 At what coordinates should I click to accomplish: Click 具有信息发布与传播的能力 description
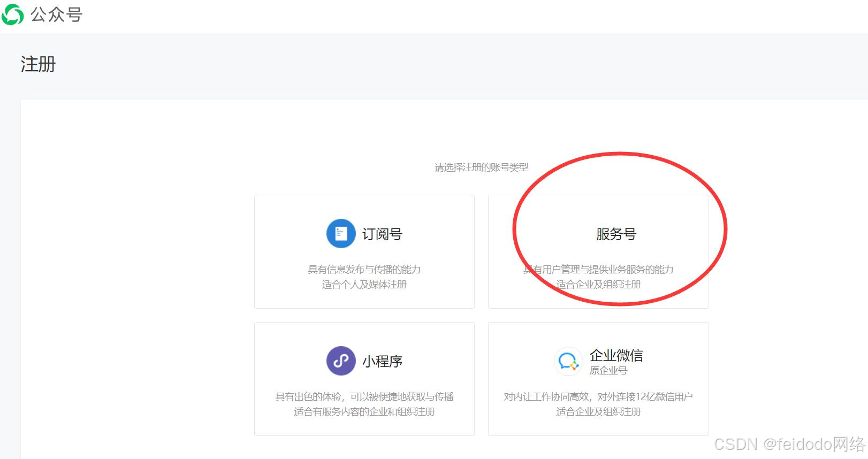(x=364, y=269)
